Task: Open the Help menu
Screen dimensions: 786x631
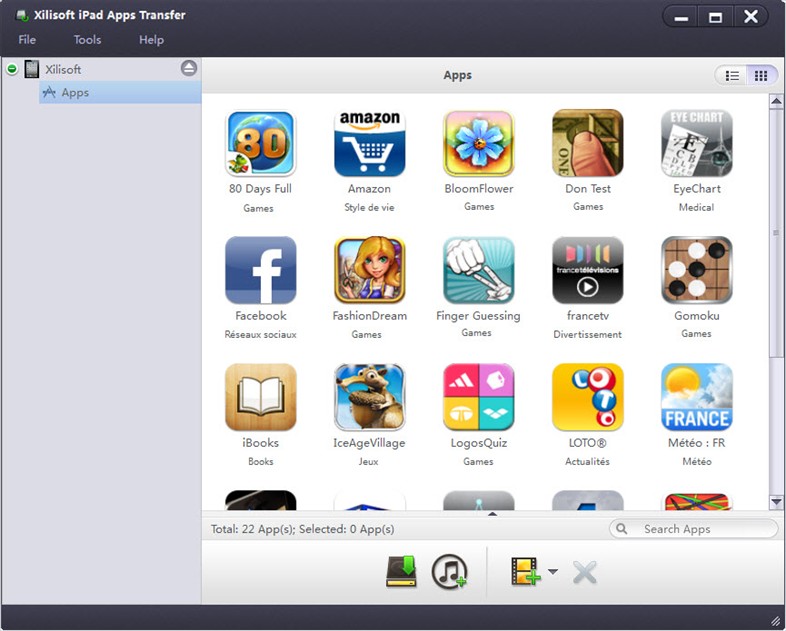Action: (151, 40)
